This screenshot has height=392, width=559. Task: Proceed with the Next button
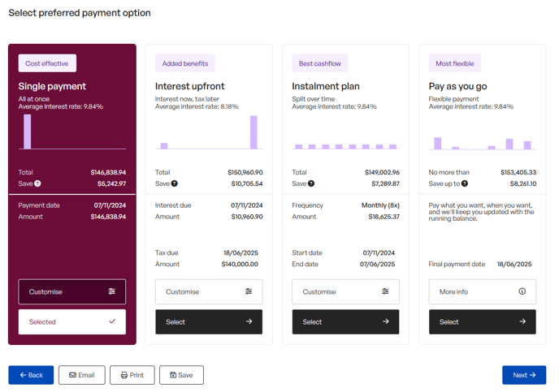point(524,375)
